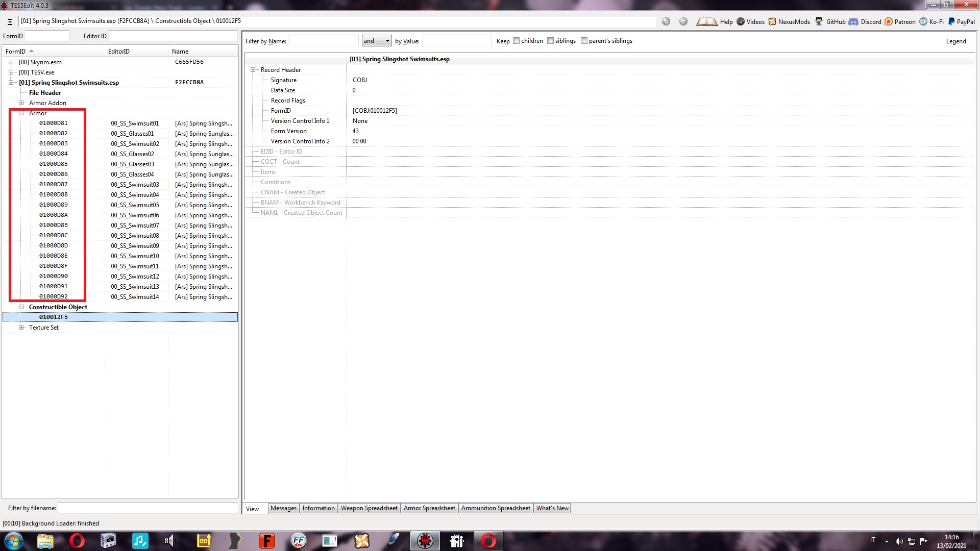Image resolution: width=980 pixels, height=551 pixels.
Task: Focus the Filter by filename field
Action: point(148,508)
